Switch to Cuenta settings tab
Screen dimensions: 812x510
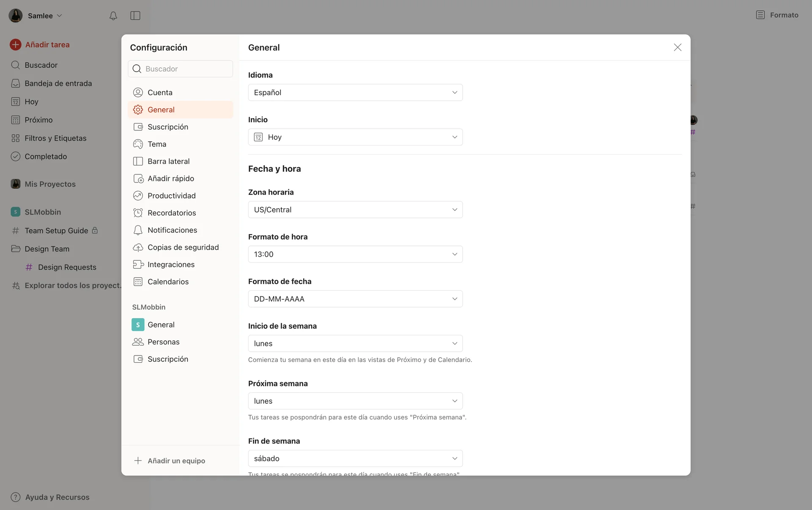(x=160, y=92)
